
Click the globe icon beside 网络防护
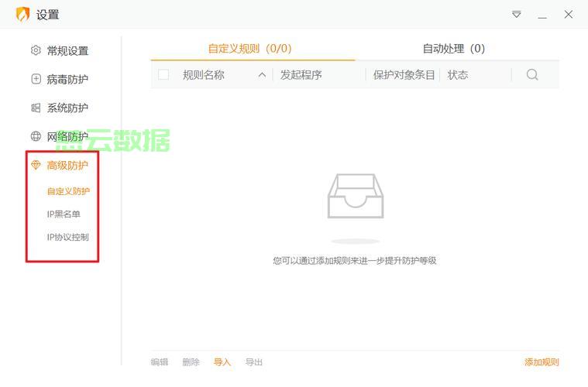pyautogui.click(x=36, y=137)
